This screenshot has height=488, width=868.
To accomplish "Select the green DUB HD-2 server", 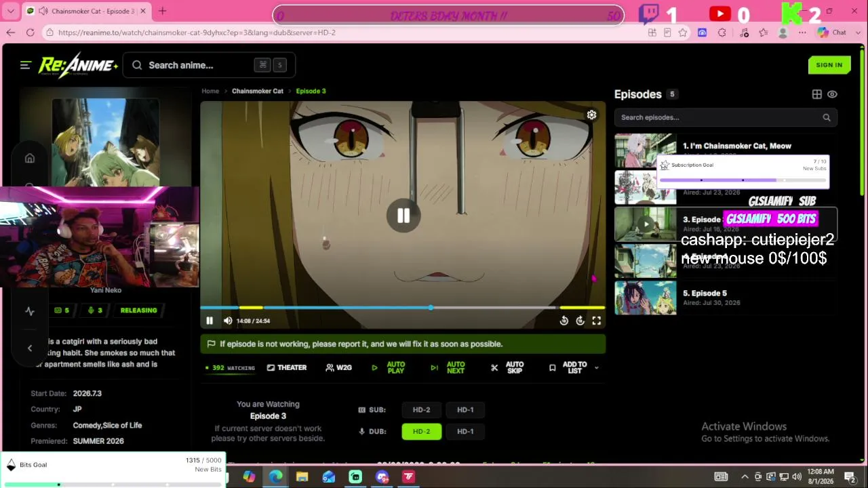I will (421, 431).
